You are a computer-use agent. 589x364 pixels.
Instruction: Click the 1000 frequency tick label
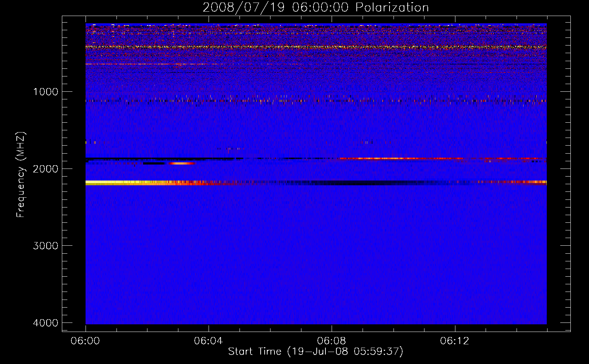pos(46,92)
